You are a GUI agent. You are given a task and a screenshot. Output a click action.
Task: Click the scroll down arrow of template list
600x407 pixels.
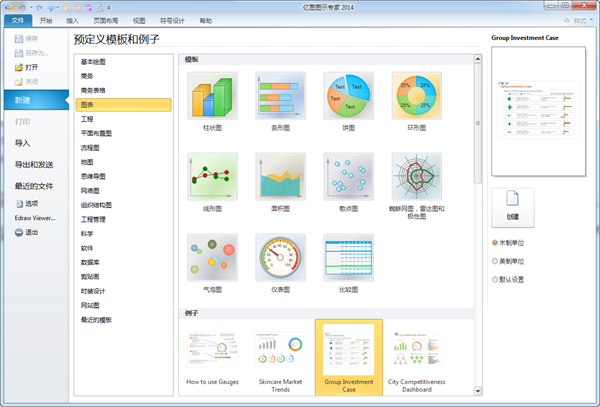(478, 391)
